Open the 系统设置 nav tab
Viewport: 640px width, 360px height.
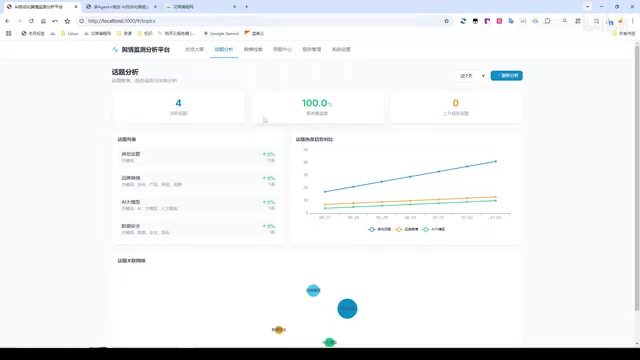(x=341, y=49)
